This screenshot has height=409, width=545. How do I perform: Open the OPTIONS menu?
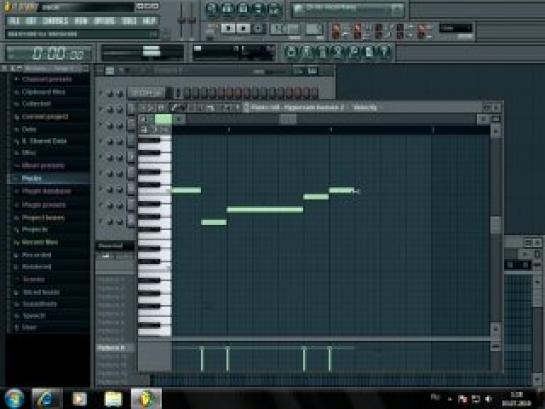point(104,21)
